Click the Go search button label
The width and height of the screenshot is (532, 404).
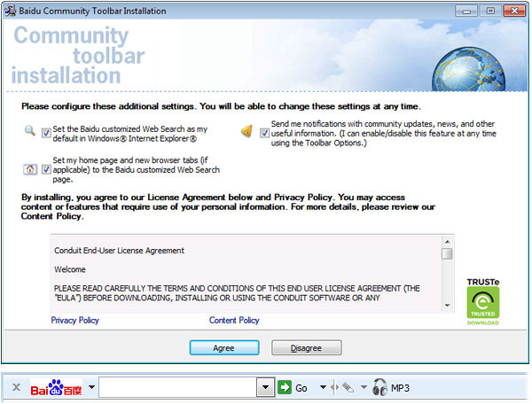click(x=301, y=388)
